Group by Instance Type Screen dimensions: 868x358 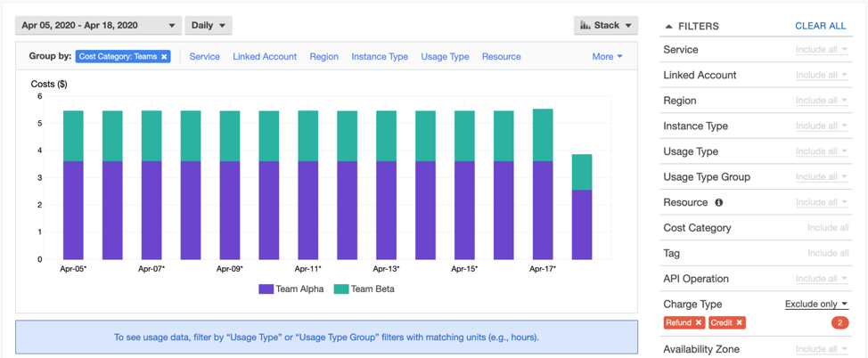click(380, 56)
